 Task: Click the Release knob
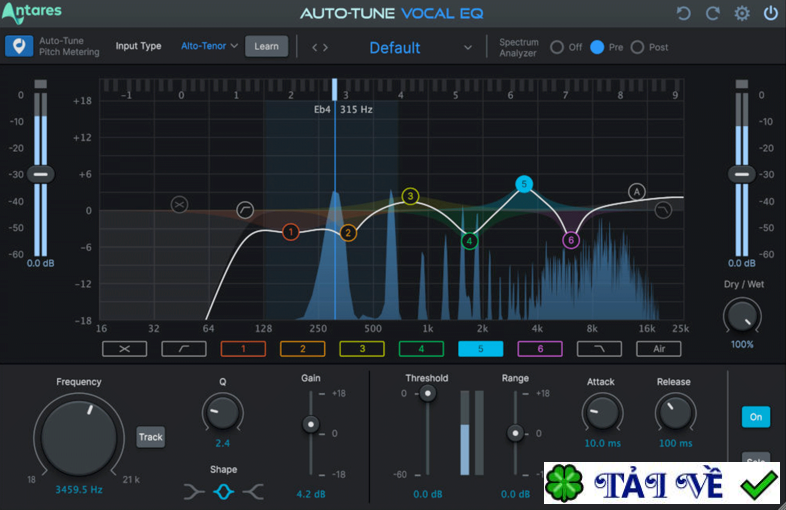(676, 413)
